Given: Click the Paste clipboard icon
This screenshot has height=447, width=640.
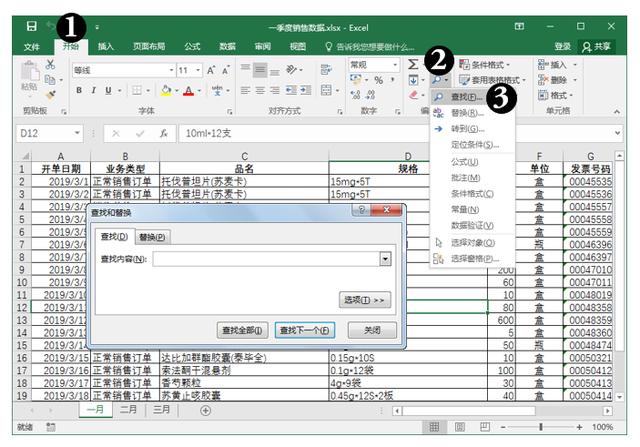Looking at the screenshot, I should coord(29,71).
